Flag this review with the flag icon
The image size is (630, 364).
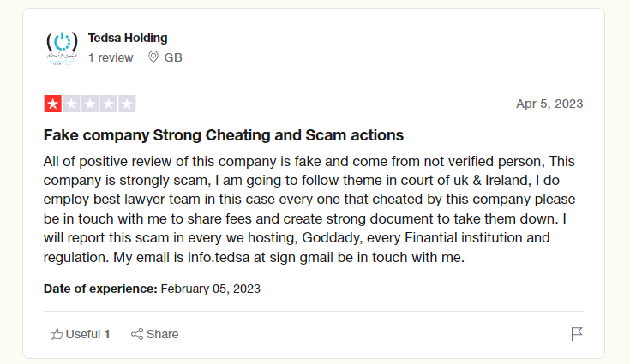(x=577, y=334)
